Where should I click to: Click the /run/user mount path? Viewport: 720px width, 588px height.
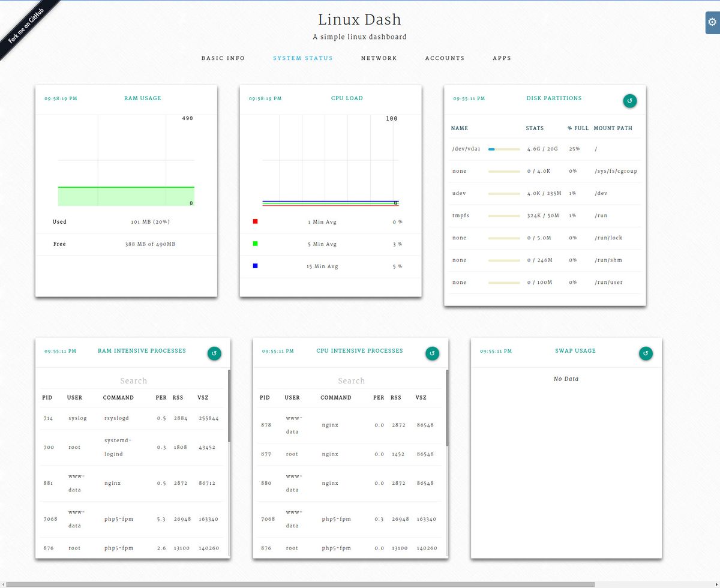(608, 282)
